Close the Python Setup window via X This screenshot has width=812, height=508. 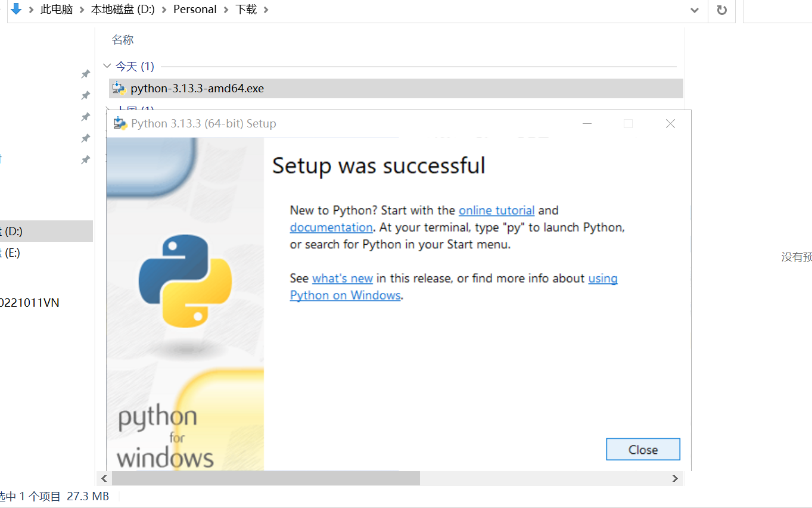pyautogui.click(x=670, y=124)
